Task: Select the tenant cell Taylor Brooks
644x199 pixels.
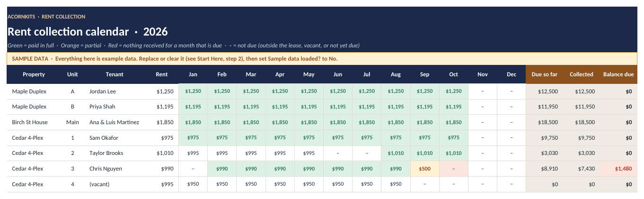Action: pos(115,153)
